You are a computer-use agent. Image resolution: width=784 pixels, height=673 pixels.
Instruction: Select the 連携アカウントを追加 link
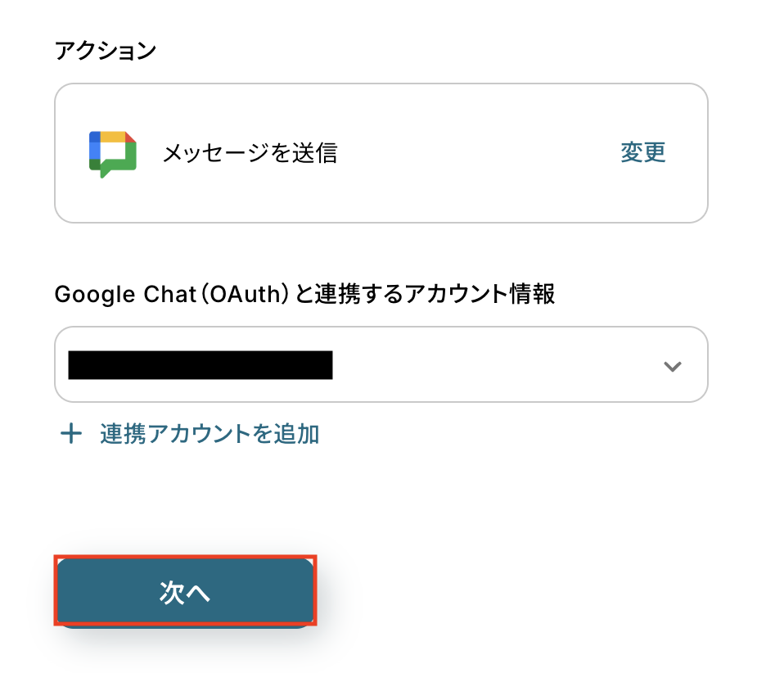pyautogui.click(x=210, y=434)
